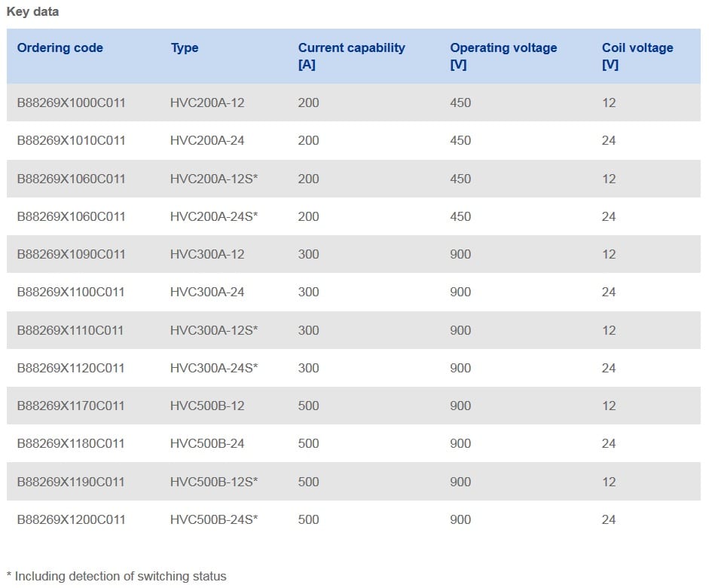Select ordering code B88269X1010C011
Image resolution: width=709 pixels, height=588 pixels.
[71, 141]
